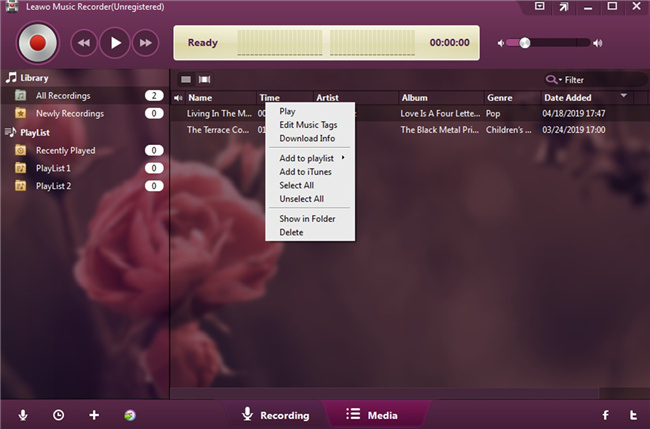Open the Facebook share icon
This screenshot has width=650, height=429.
pos(605,415)
